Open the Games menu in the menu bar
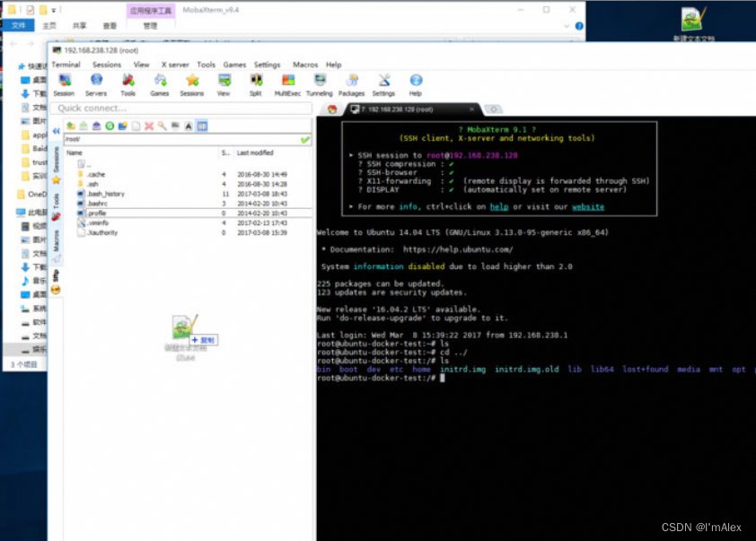The width and height of the screenshot is (756, 541). pyautogui.click(x=235, y=65)
